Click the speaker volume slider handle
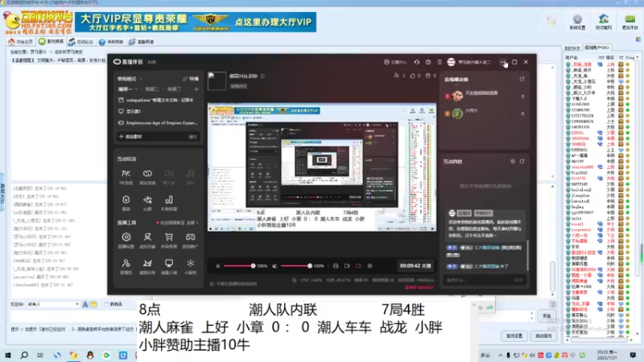This screenshot has width=644, height=362. tap(310, 266)
